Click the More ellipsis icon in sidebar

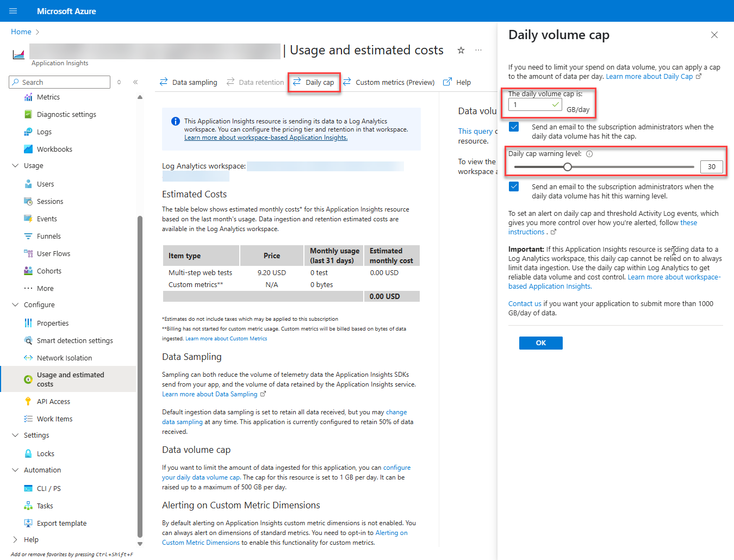click(x=28, y=289)
